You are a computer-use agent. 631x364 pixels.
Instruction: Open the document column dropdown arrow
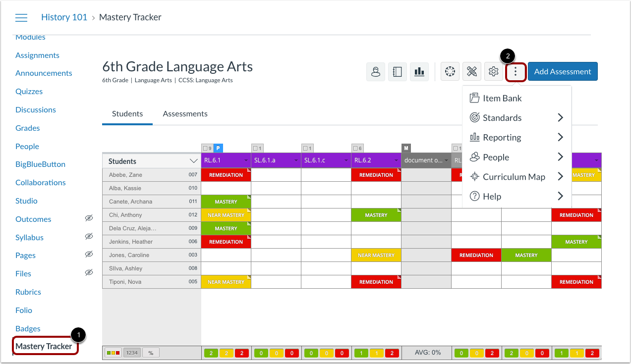click(446, 160)
